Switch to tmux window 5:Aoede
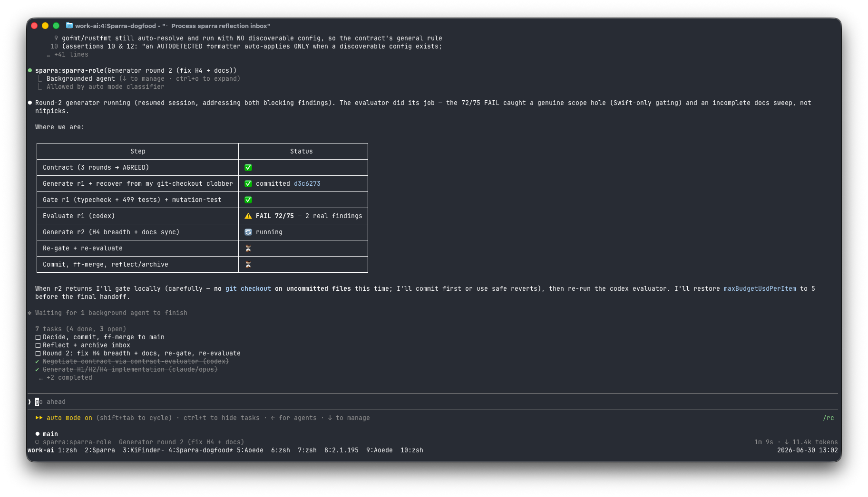868x497 pixels. click(x=250, y=450)
